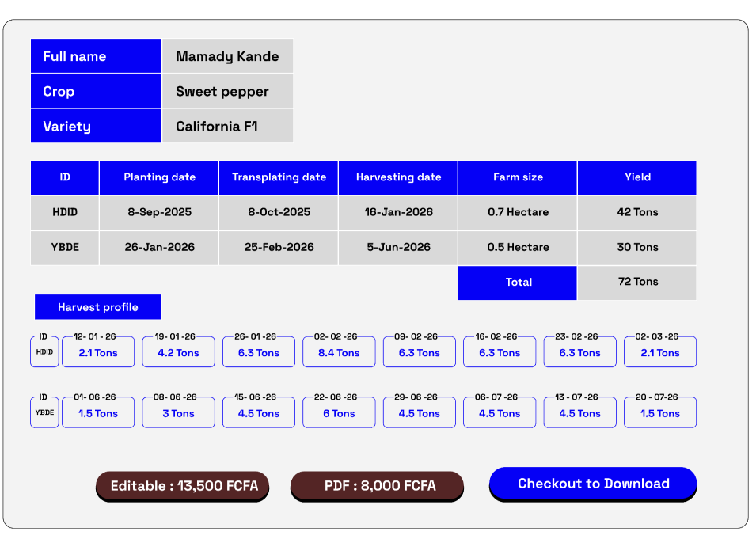Click the 72 Tons total yield cell
Image resolution: width=756 pixels, height=539 pixels.
637,282
